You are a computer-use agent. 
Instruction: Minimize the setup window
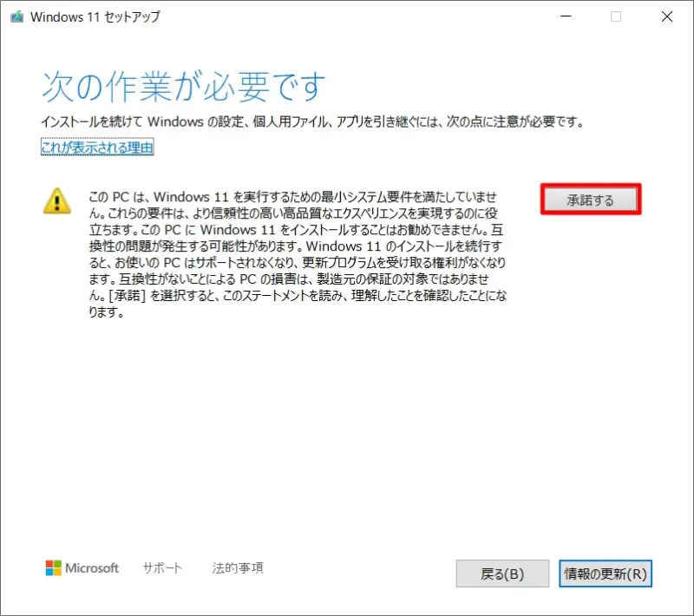coord(566,16)
